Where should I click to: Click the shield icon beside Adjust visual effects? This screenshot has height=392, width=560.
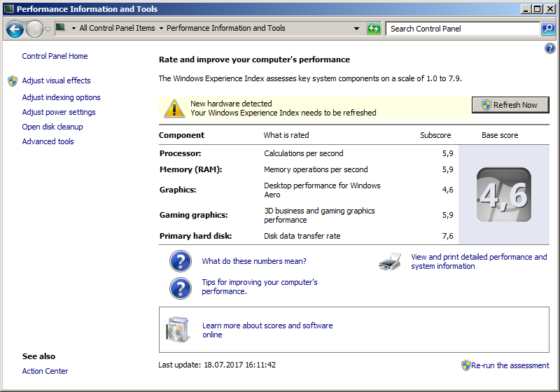tap(13, 81)
